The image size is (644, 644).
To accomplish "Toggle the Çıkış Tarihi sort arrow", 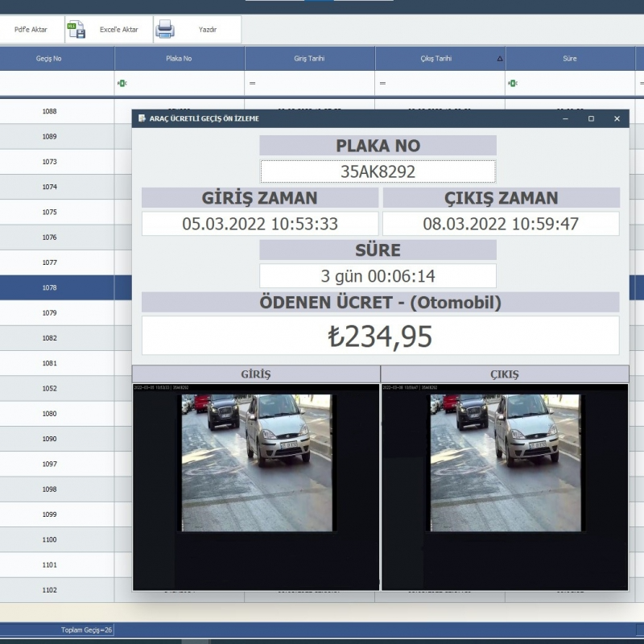I will tap(499, 59).
